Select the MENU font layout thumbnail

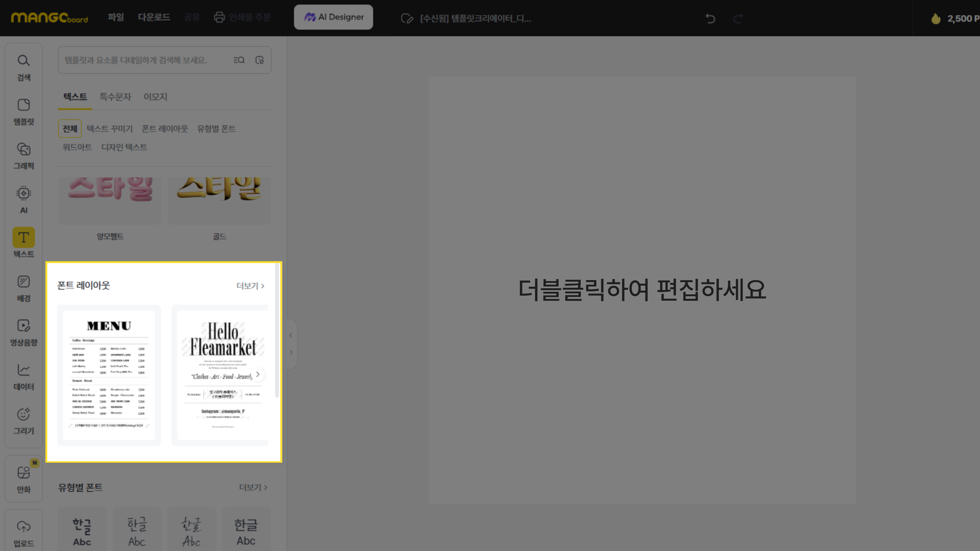pyautogui.click(x=109, y=375)
